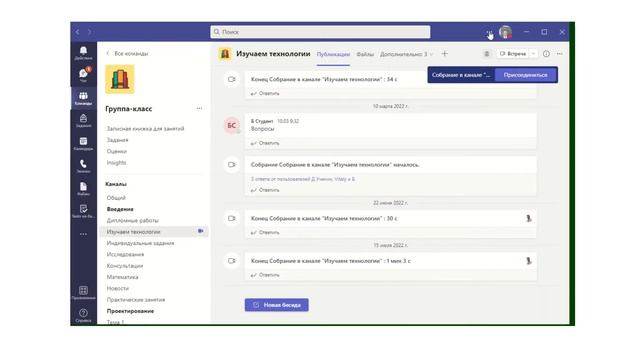This screenshot has height=360, width=640.
Task: Click the Изучаем технологии channel picture
Action: [225, 54]
